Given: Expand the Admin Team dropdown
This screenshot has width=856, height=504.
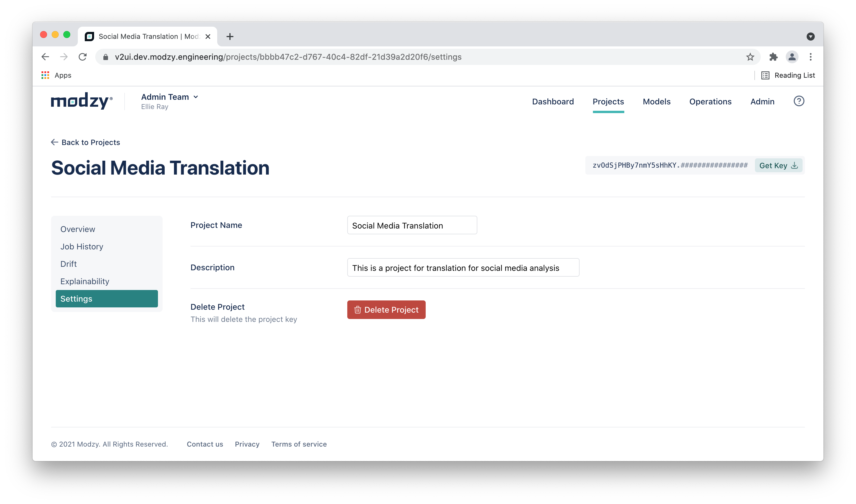Looking at the screenshot, I should tap(170, 97).
